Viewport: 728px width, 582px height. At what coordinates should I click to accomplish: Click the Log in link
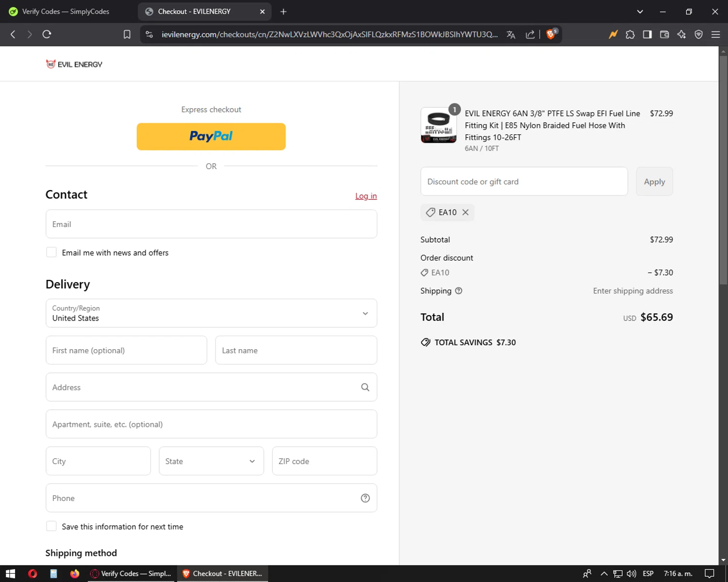pos(366,196)
